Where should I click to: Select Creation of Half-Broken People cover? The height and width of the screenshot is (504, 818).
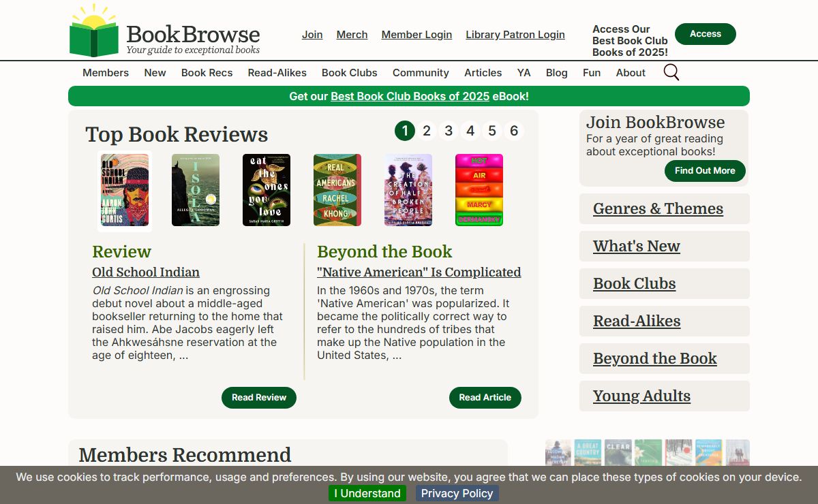408,190
